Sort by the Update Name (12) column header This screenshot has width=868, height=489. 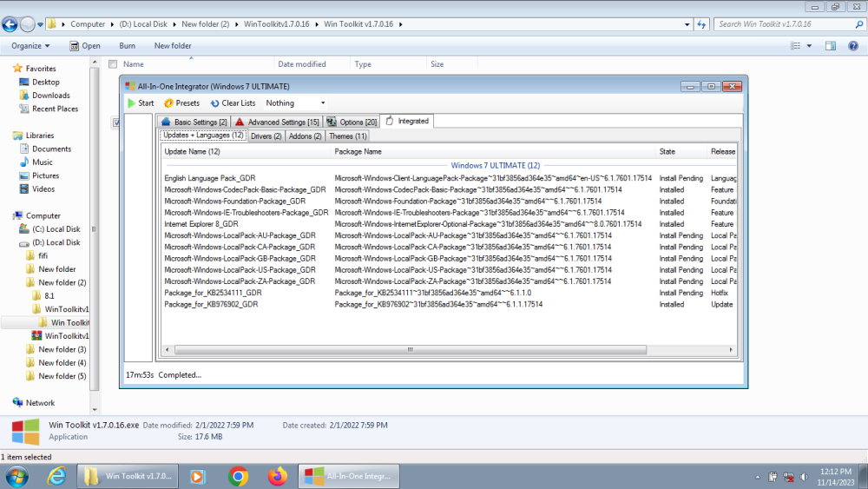pos(247,152)
